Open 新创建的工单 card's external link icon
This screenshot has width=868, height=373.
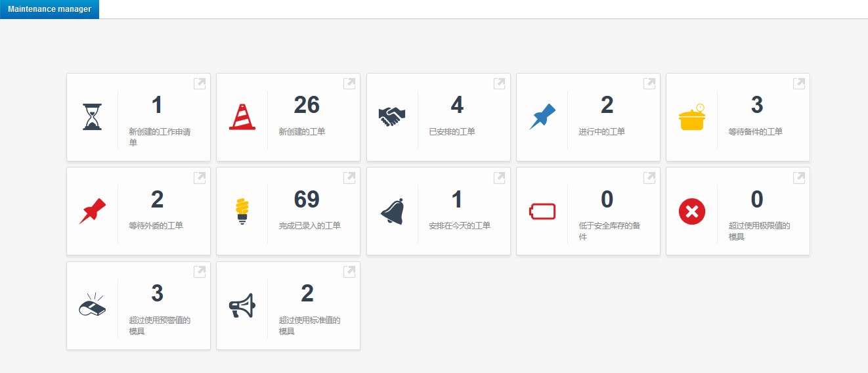tap(349, 83)
